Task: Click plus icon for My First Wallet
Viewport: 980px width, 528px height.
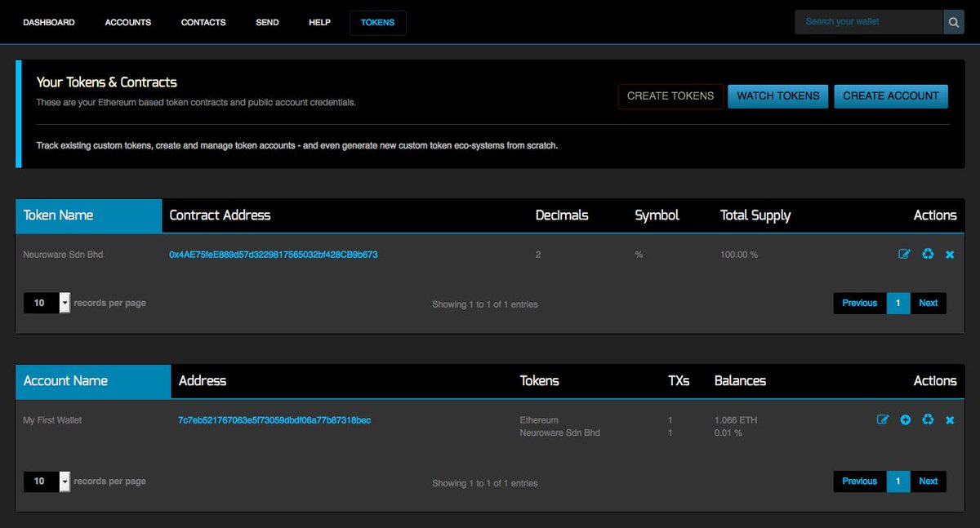Action: tap(906, 420)
